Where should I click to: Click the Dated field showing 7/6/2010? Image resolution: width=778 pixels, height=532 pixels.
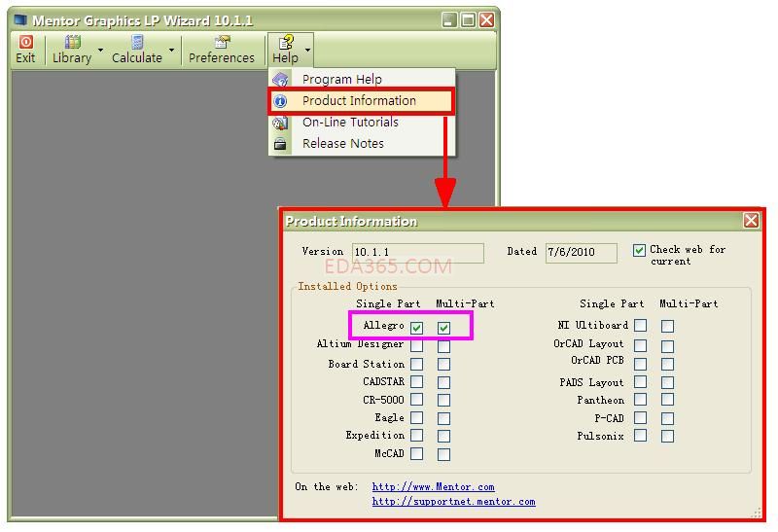(581, 253)
